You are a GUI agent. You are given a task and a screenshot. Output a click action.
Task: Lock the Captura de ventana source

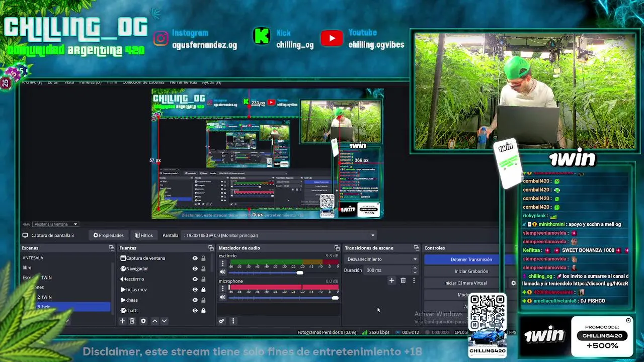(x=203, y=258)
